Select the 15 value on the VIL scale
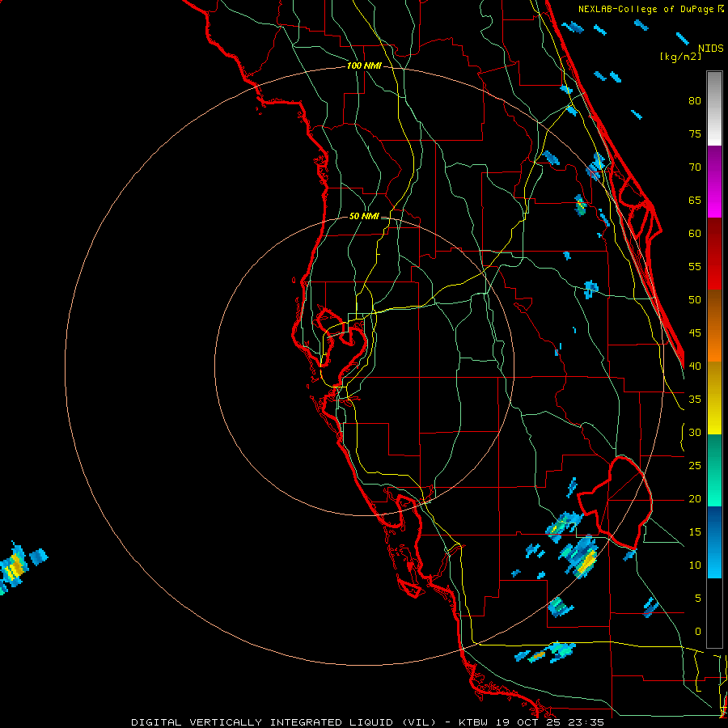Screen dimensions: 728x728 tap(695, 531)
